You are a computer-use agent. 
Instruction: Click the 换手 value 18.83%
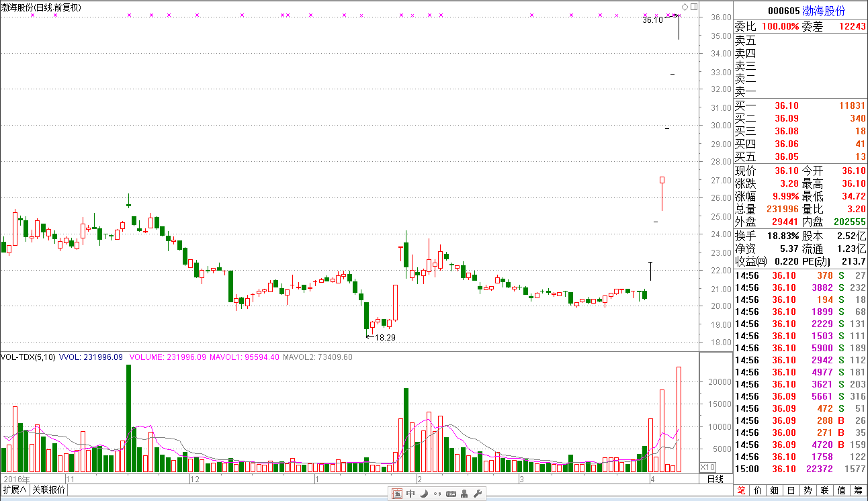click(x=783, y=236)
